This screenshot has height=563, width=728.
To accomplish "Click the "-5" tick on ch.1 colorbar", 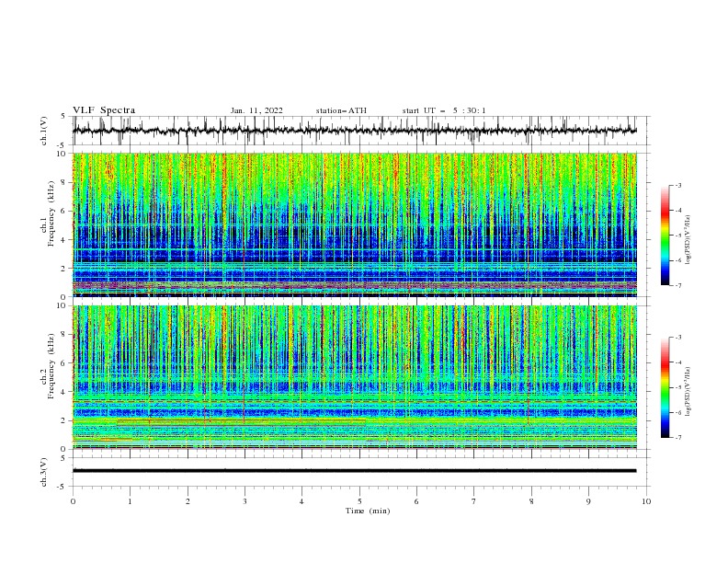I will [x=678, y=236].
